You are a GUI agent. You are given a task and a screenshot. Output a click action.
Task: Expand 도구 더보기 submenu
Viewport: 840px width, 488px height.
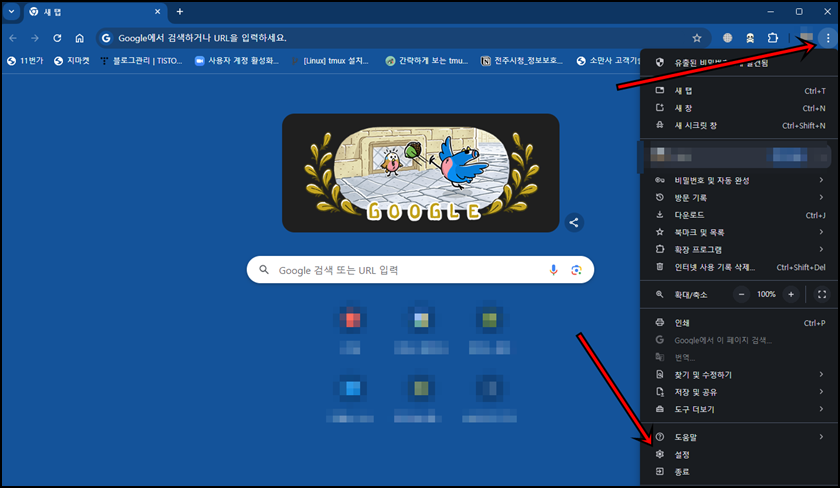pos(740,409)
